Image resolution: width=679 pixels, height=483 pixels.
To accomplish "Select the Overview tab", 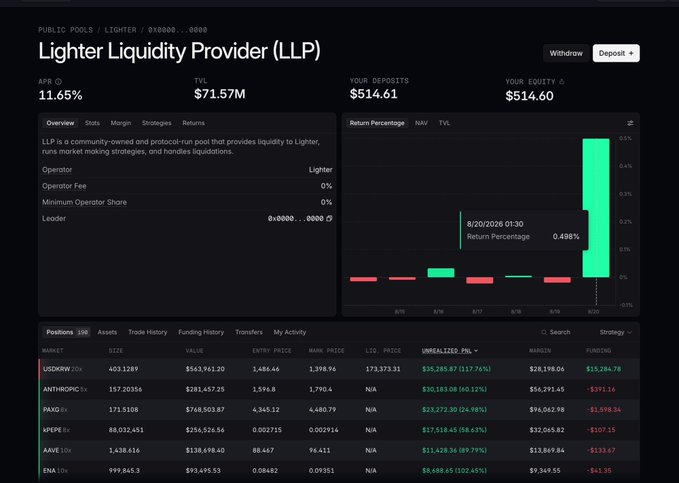I will [x=60, y=123].
